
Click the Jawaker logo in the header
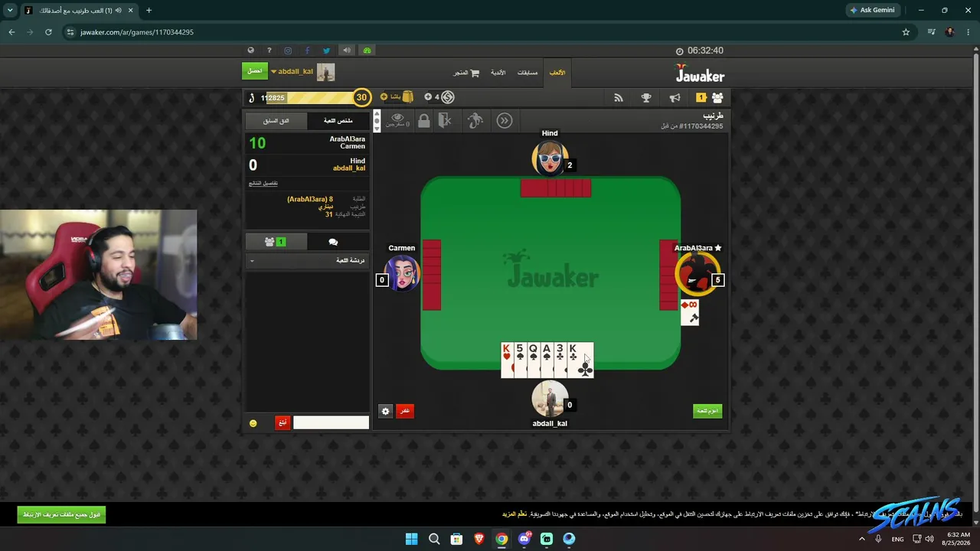700,73
